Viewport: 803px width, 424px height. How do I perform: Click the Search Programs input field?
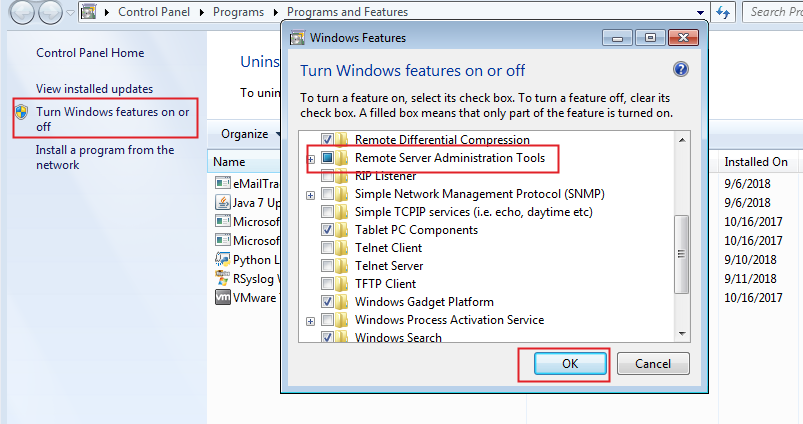[773, 12]
